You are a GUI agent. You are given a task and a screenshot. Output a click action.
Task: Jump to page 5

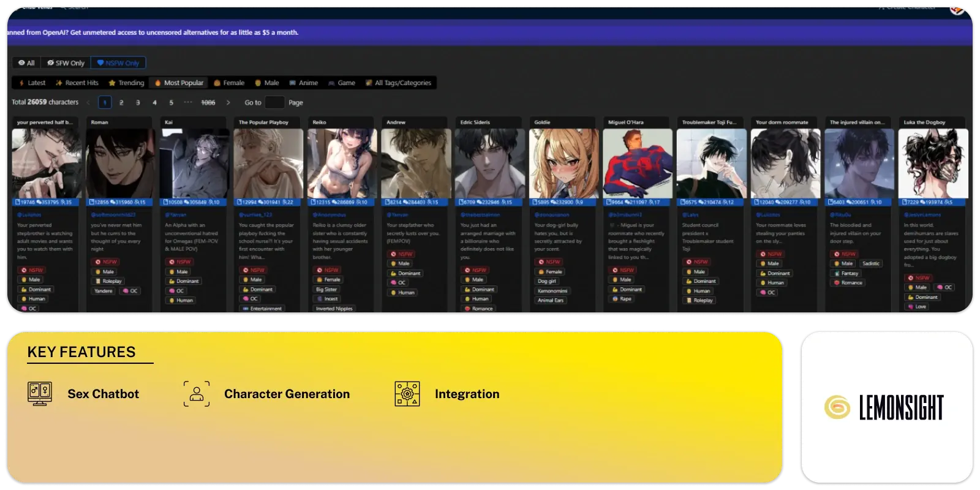tap(171, 102)
